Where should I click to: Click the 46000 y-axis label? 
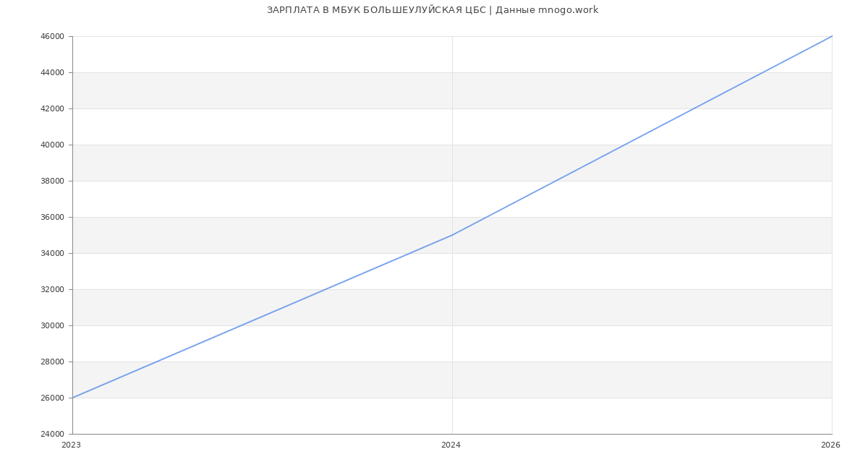[52, 36]
